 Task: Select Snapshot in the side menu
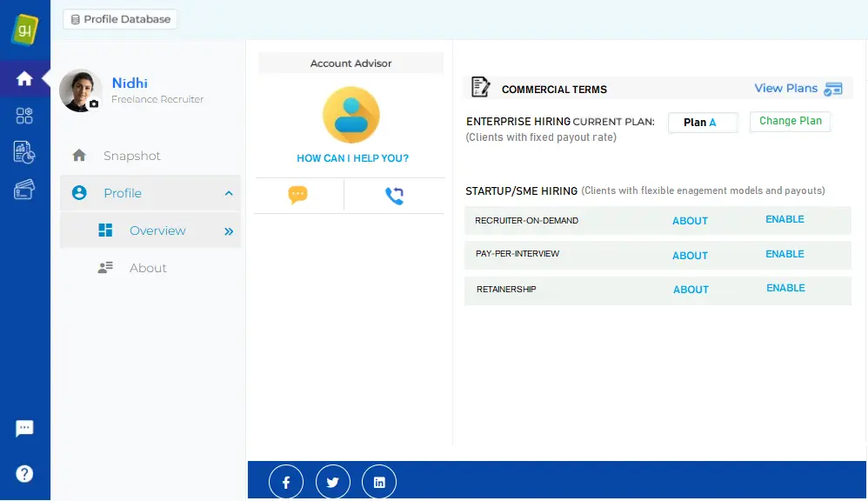click(132, 156)
